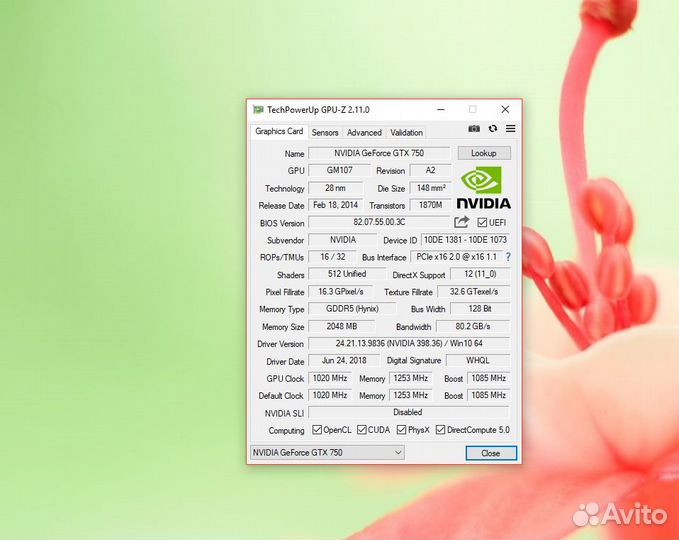Click the GPU Clock value 1020 MHz

(x=330, y=378)
